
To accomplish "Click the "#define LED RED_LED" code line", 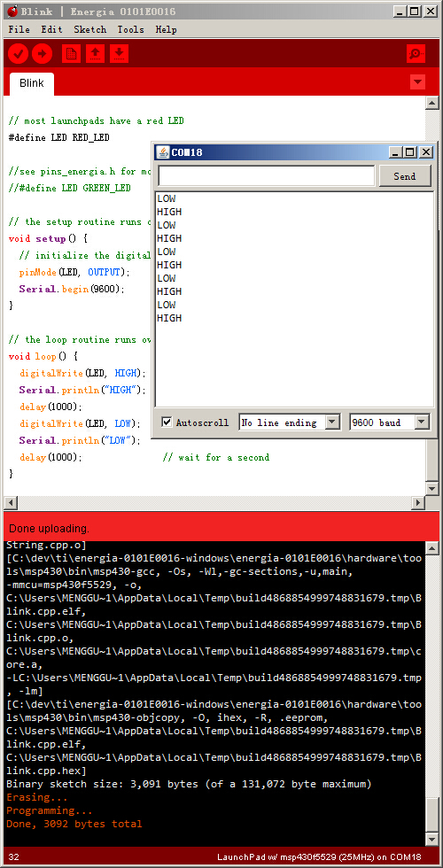I will click(x=59, y=137).
